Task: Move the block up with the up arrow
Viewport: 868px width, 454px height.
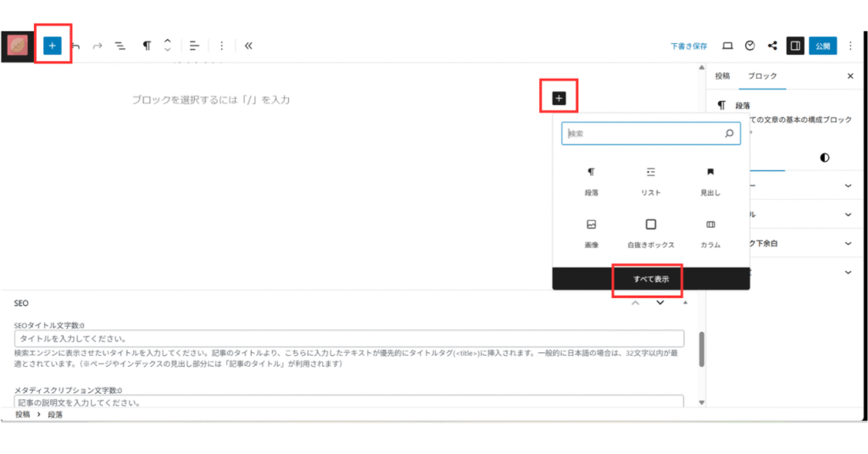Action: click(x=167, y=41)
